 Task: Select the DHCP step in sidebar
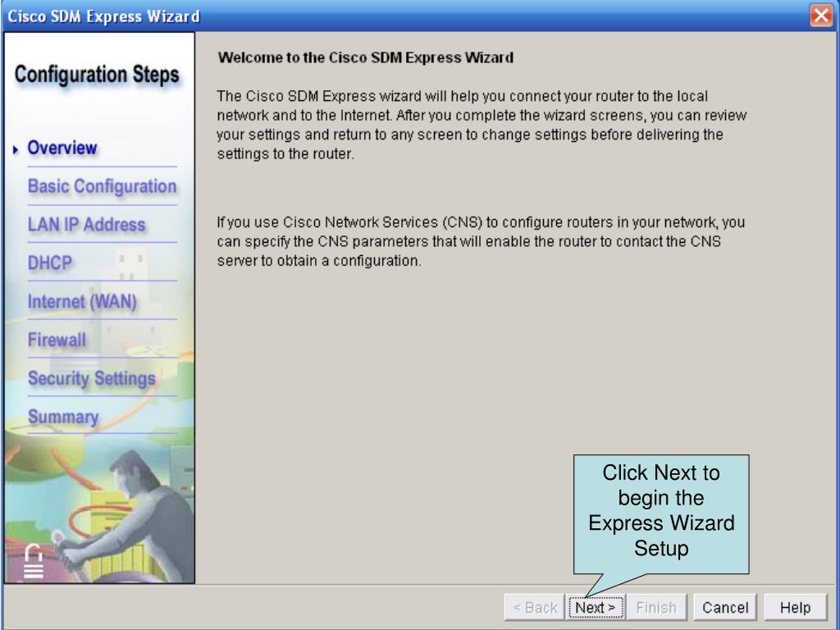tap(50, 263)
